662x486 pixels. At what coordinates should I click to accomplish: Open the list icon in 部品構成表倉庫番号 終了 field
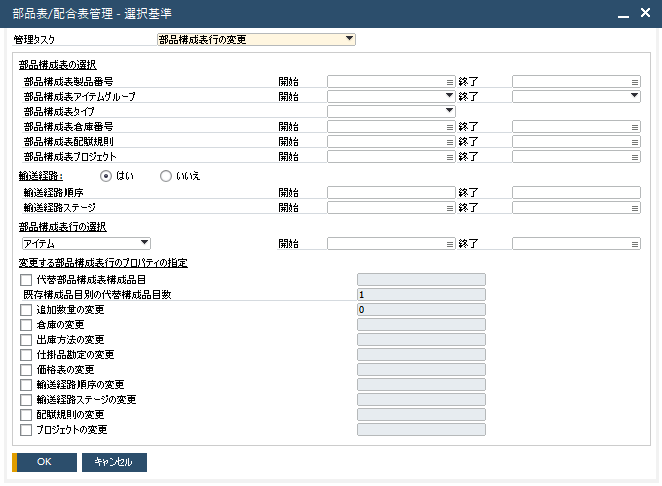[635, 127]
